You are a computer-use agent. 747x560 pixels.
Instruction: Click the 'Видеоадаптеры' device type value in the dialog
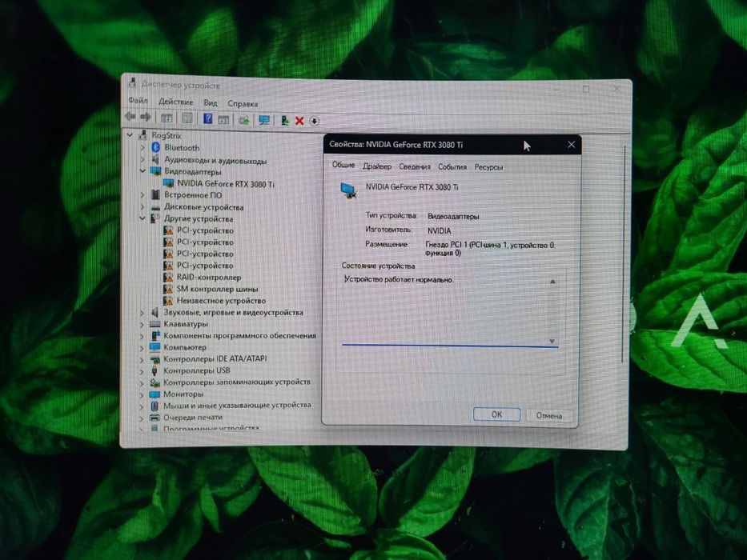click(453, 216)
